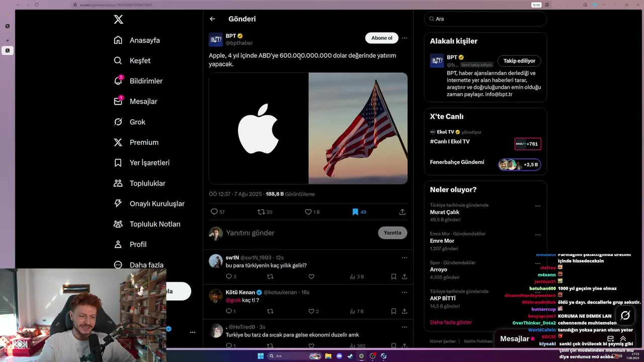This screenshot has height=362, width=644.
Task: Like Kötü Kenan's comment
Action: coord(313,311)
